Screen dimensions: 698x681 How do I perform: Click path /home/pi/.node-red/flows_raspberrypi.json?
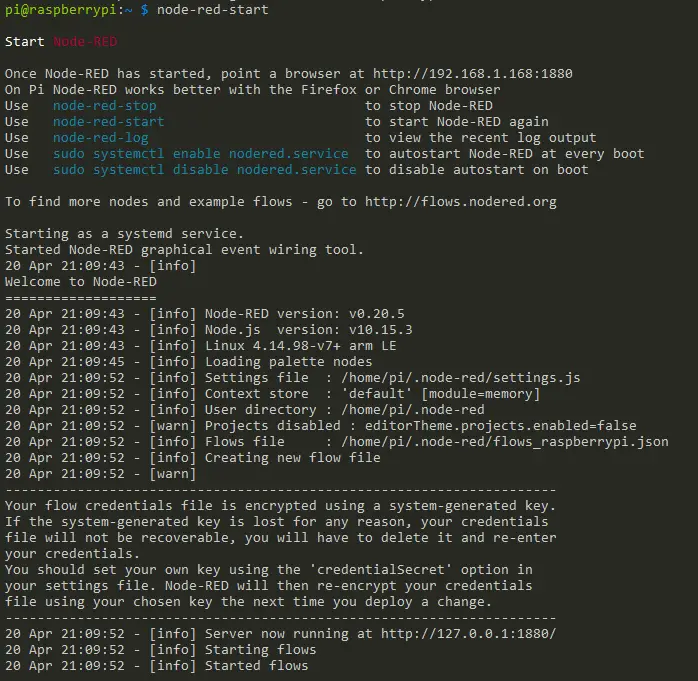(x=505, y=442)
